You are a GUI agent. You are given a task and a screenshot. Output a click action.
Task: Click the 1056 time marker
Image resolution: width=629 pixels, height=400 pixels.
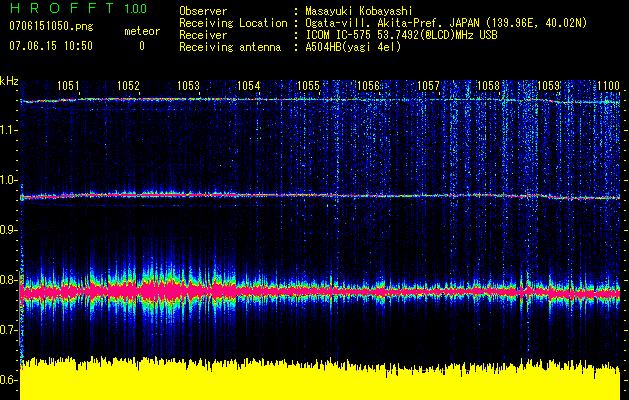[x=368, y=85]
